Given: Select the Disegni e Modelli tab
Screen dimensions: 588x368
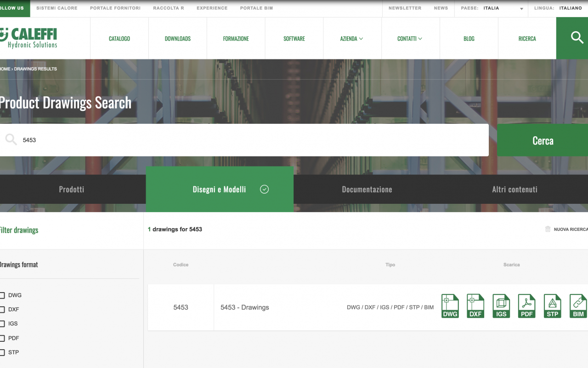Looking at the screenshot, I should (220, 189).
